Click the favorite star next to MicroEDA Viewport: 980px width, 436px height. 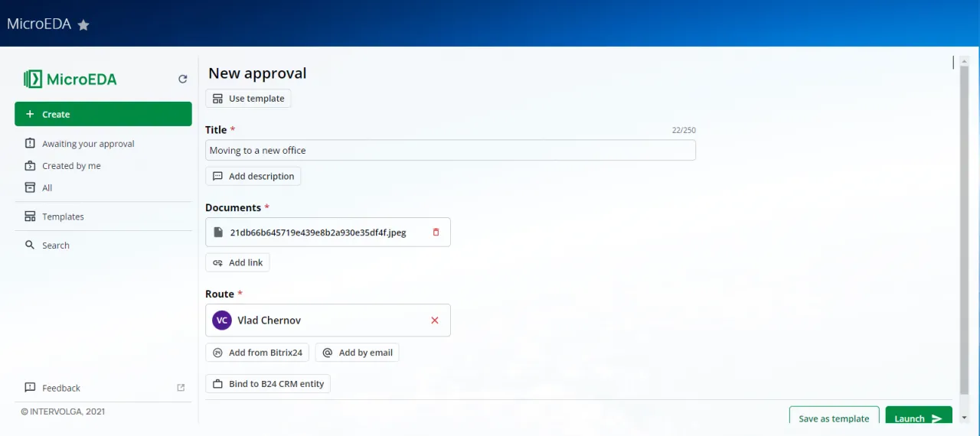tap(83, 25)
